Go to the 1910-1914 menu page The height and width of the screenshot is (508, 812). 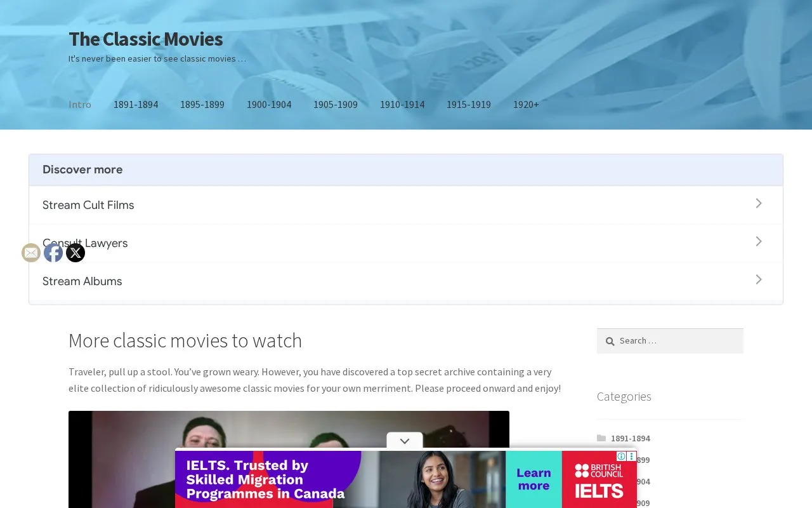[x=402, y=105]
